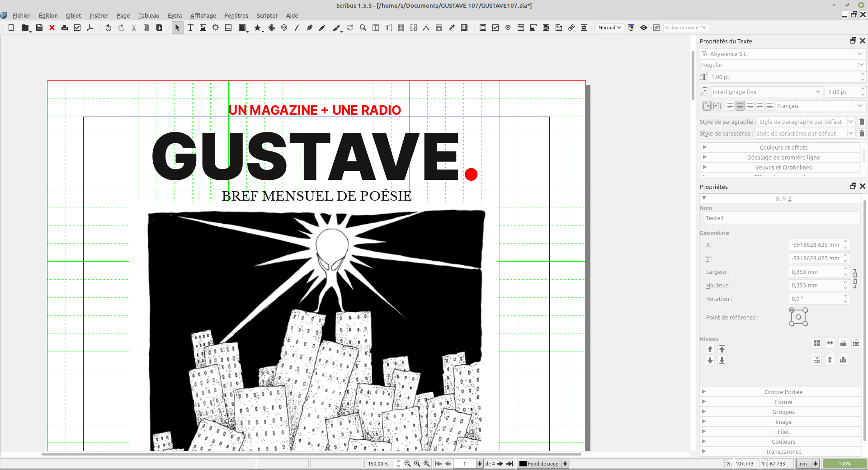Go to next page arrow
The width and height of the screenshot is (868, 470).
coord(500,464)
